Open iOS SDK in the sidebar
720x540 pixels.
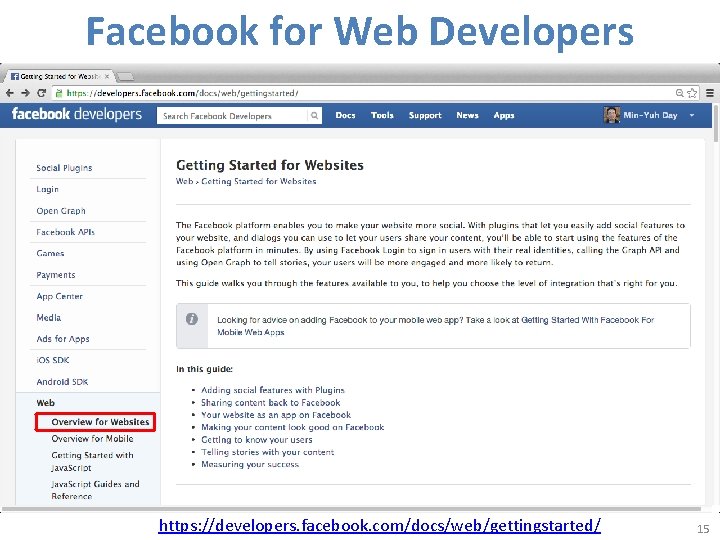(53, 360)
